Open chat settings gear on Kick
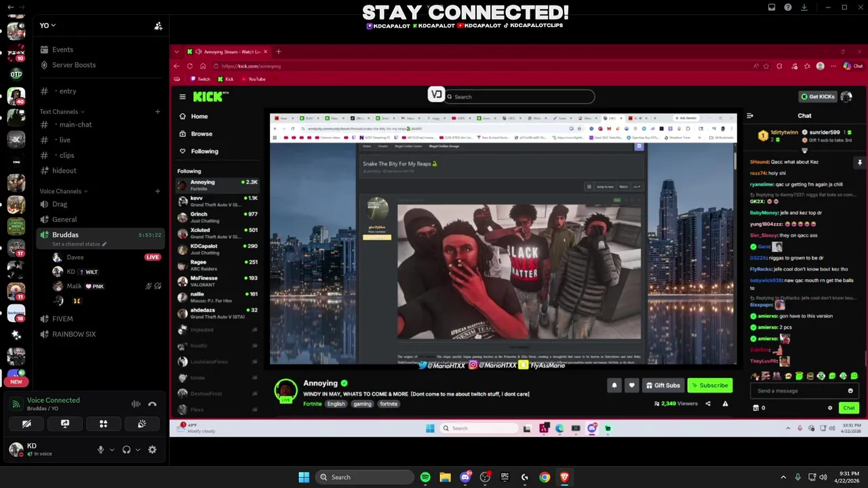This screenshot has height=488, width=868. (x=830, y=408)
